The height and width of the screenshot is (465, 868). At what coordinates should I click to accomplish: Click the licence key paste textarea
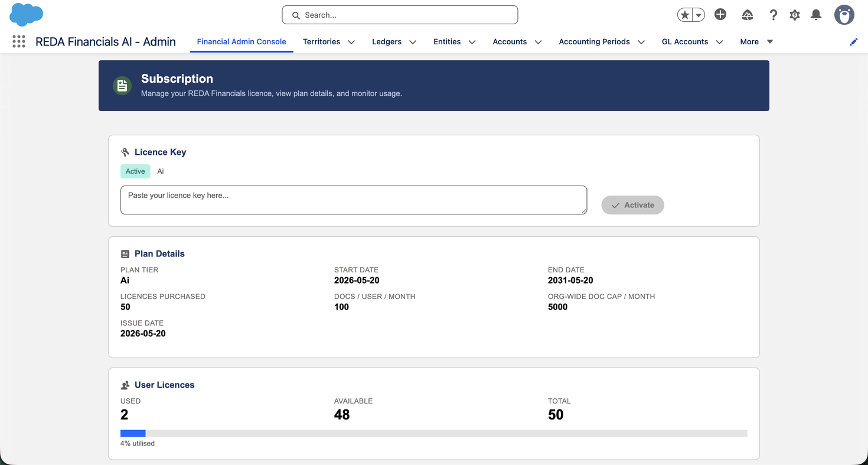click(x=354, y=200)
